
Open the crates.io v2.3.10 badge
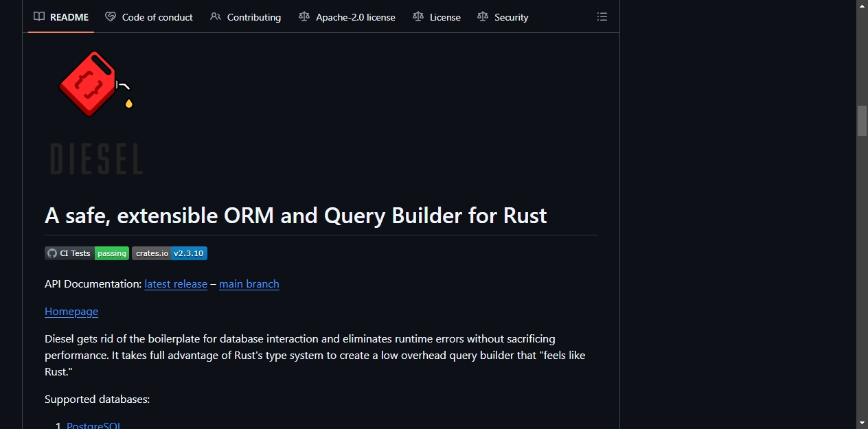point(170,253)
